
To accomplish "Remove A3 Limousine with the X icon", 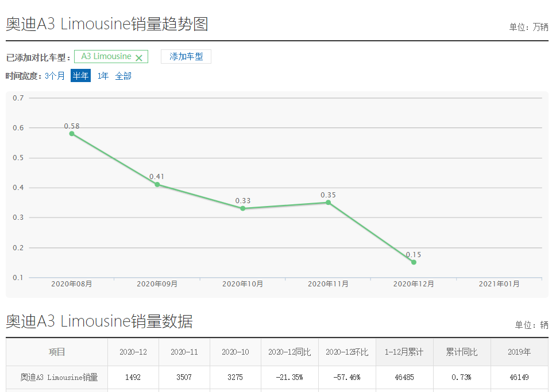I will click(139, 58).
